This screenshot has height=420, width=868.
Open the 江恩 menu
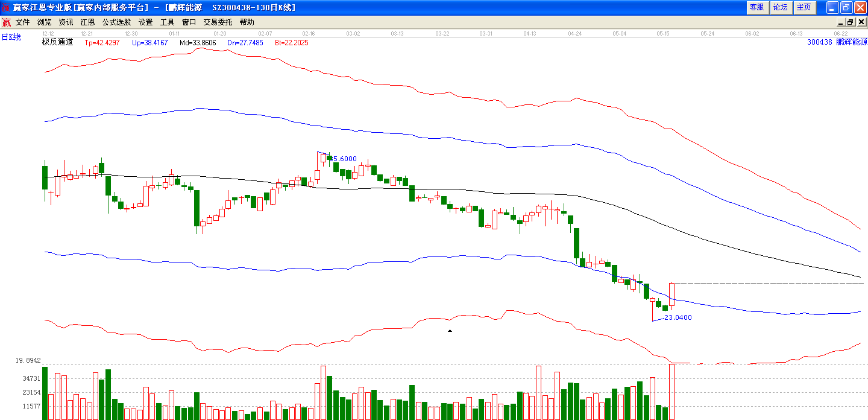[x=88, y=22]
